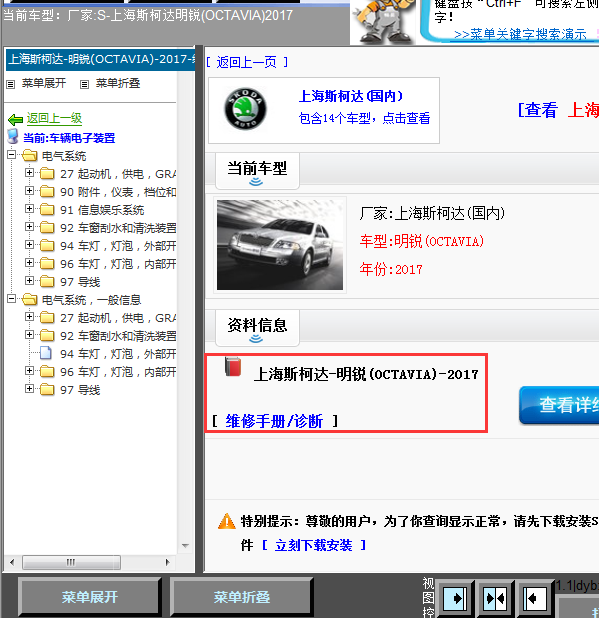
Task: Expand 91 信息娱乐系统 folder
Action: point(29,208)
